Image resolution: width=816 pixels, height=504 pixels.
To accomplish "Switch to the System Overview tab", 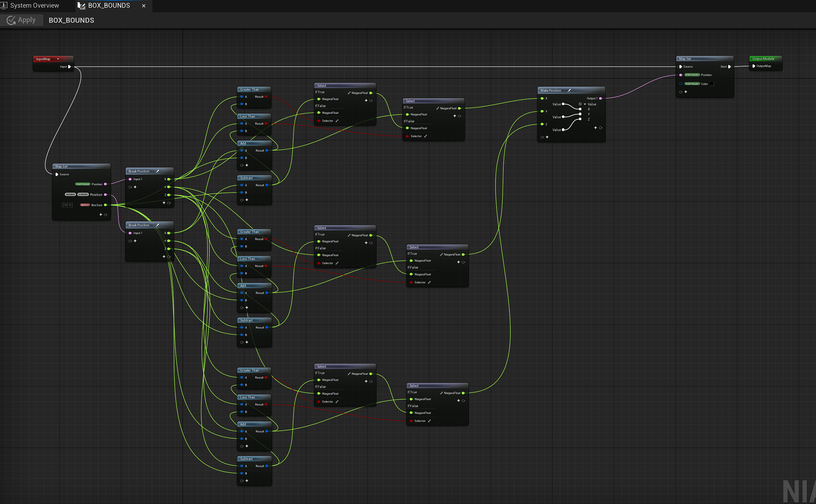I will pos(30,5).
